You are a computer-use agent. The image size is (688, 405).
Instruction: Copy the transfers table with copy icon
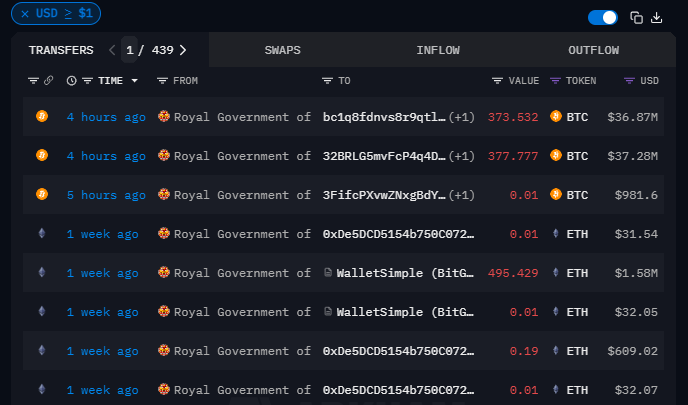(636, 18)
